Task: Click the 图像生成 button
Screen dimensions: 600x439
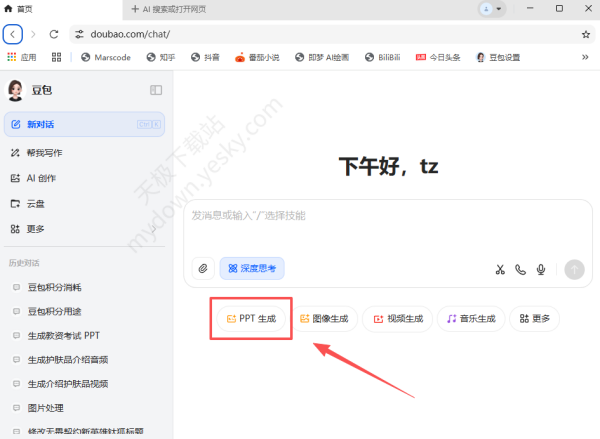Action: point(324,319)
